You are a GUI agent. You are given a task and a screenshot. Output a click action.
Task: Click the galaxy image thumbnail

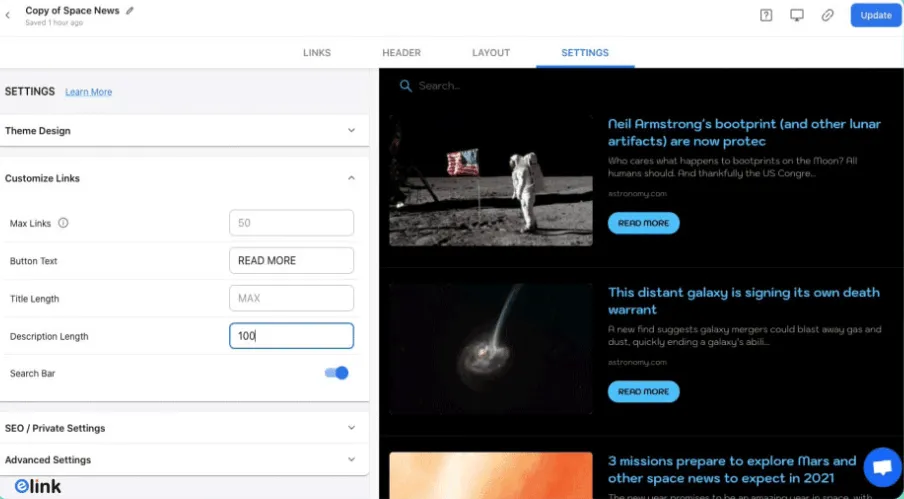pos(491,349)
